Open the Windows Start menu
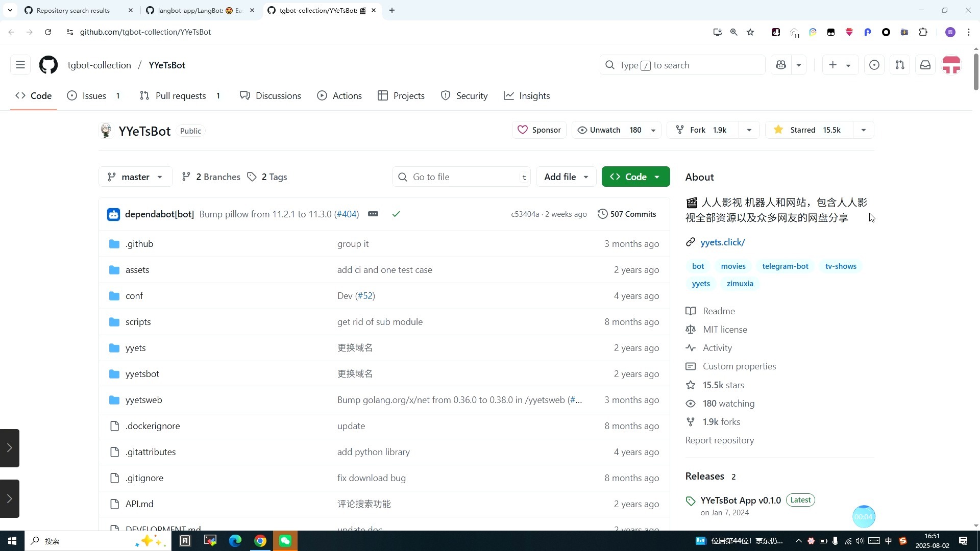Image resolution: width=980 pixels, height=551 pixels. (12, 541)
